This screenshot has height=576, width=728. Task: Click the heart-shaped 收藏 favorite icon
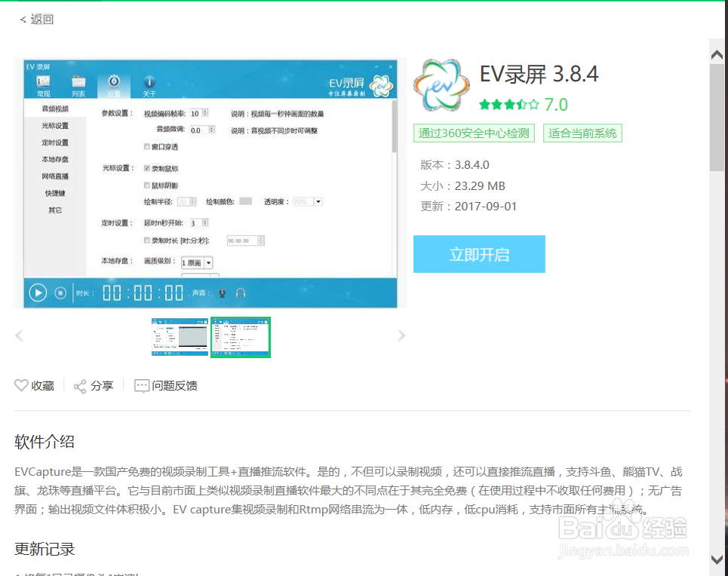[21, 385]
